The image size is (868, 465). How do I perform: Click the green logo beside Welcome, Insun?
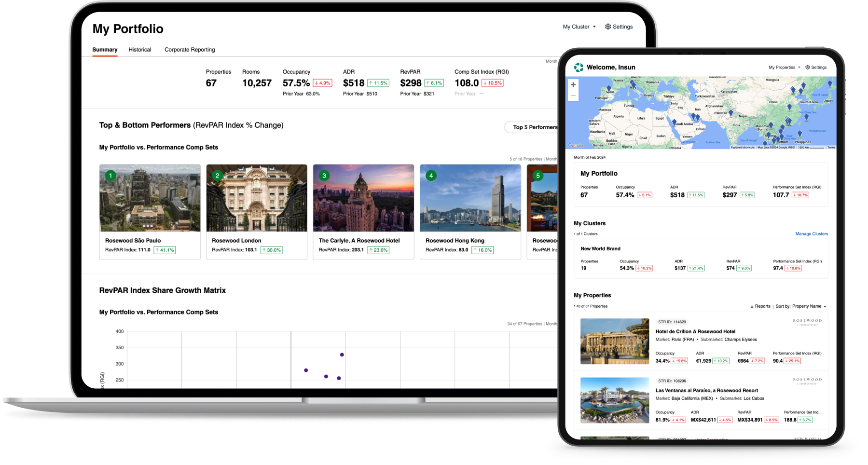[579, 67]
